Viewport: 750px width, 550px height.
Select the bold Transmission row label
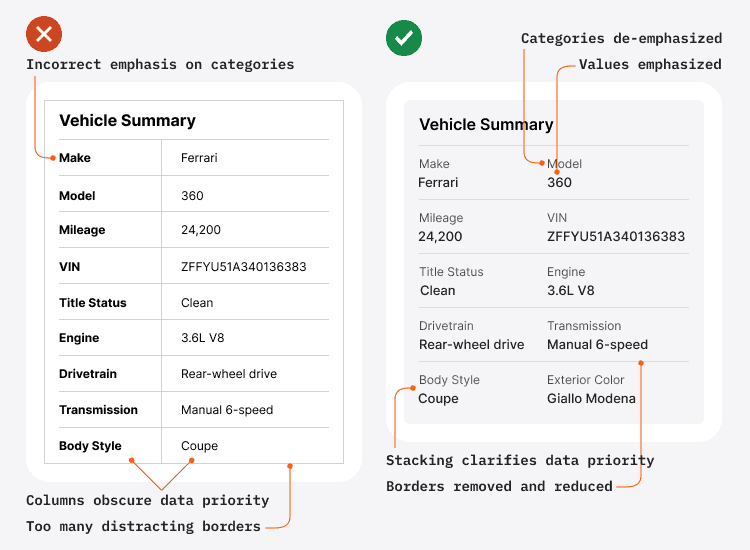98,410
